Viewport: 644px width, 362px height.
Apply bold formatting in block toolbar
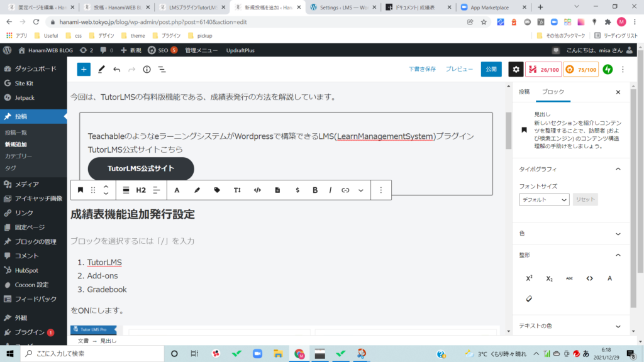click(x=315, y=190)
